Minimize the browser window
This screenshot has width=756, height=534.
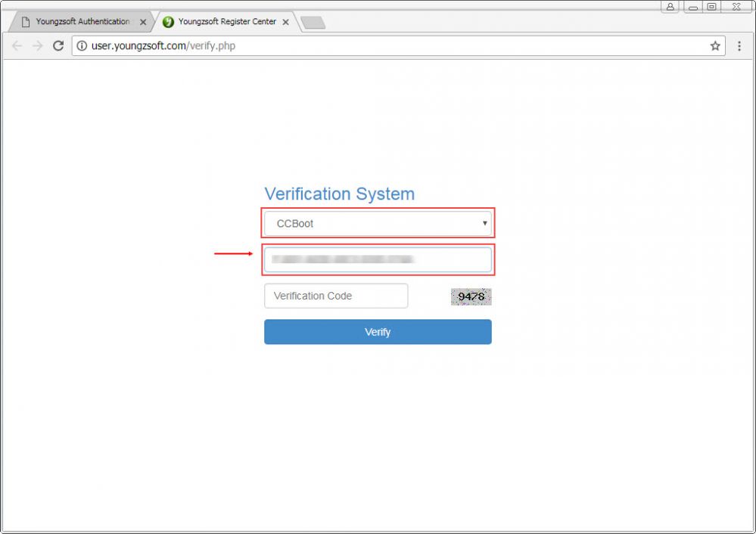click(693, 6)
